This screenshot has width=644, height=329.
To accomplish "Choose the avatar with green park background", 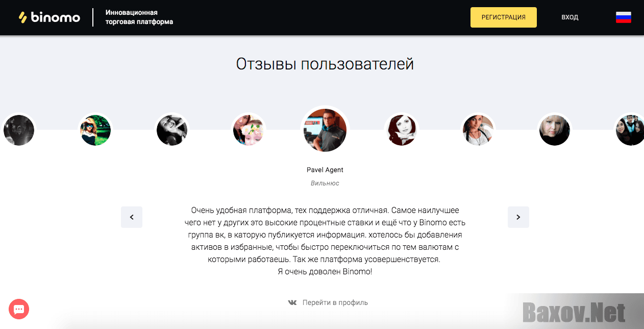I will pos(95,130).
